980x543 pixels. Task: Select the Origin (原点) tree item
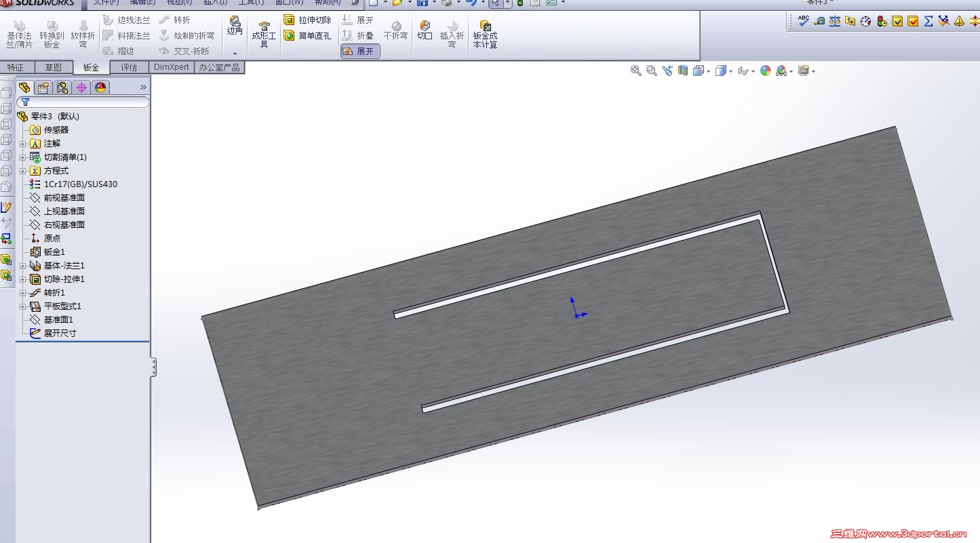[x=45, y=239]
